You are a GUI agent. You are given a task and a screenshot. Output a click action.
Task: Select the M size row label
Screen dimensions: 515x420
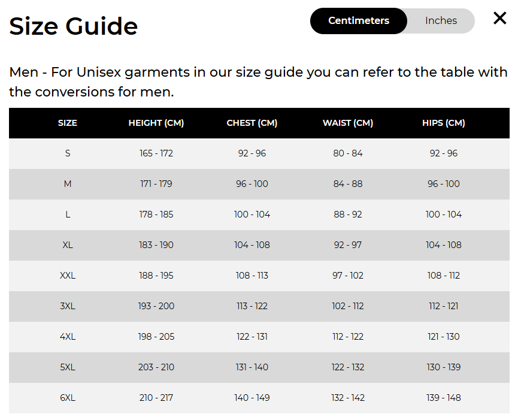click(68, 184)
